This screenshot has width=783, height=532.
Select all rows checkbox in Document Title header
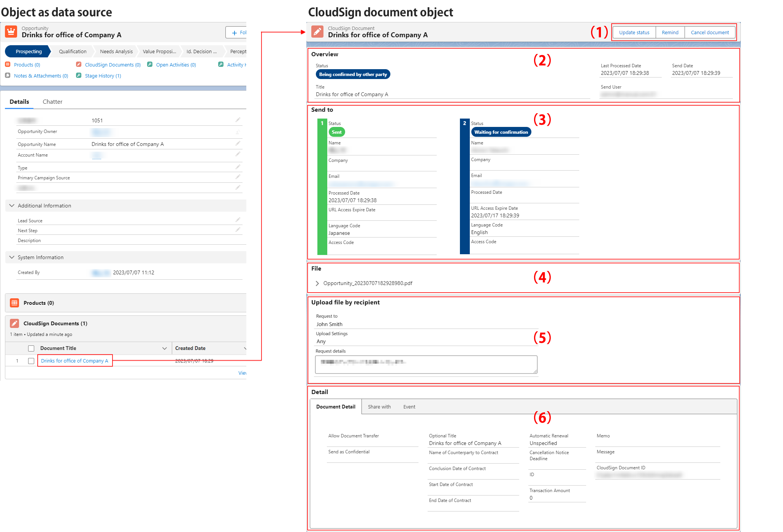pos(31,348)
